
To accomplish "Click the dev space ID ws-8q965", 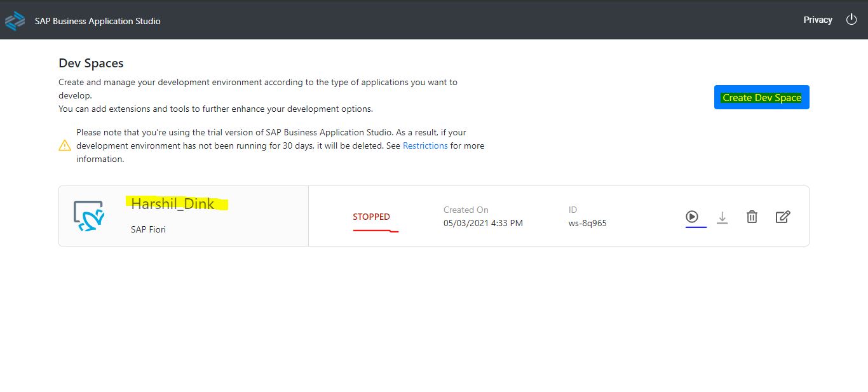I will (x=587, y=223).
